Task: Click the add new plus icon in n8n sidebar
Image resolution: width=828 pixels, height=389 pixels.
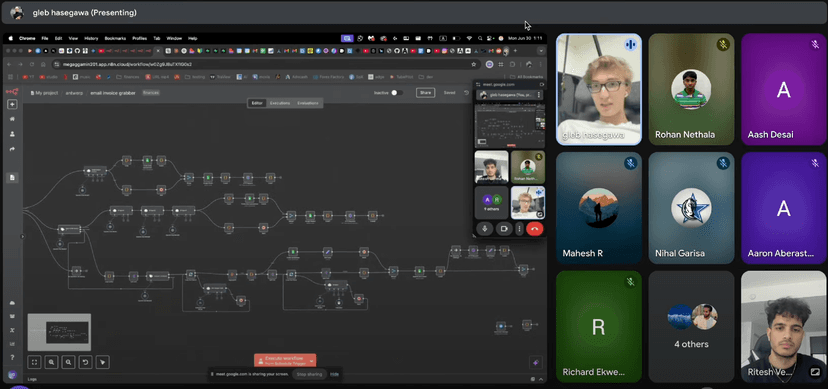Action: pyautogui.click(x=12, y=105)
